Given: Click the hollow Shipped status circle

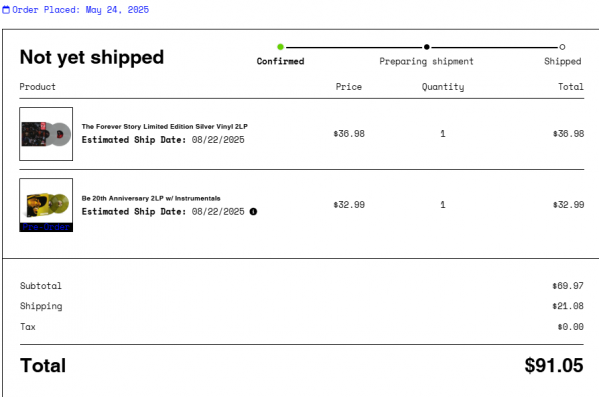Looking at the screenshot, I should point(562,47).
